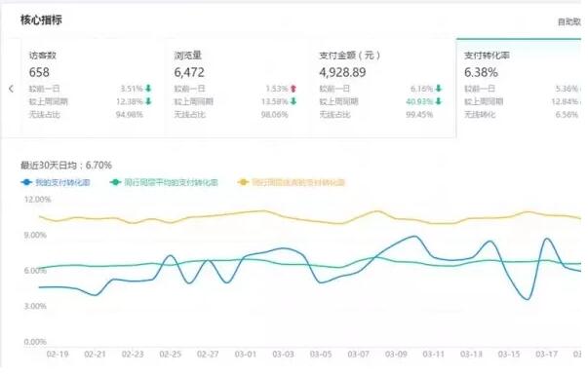The height and width of the screenshot is (375, 588).
Task: Click the visitor count value 658
Action: [39, 72]
